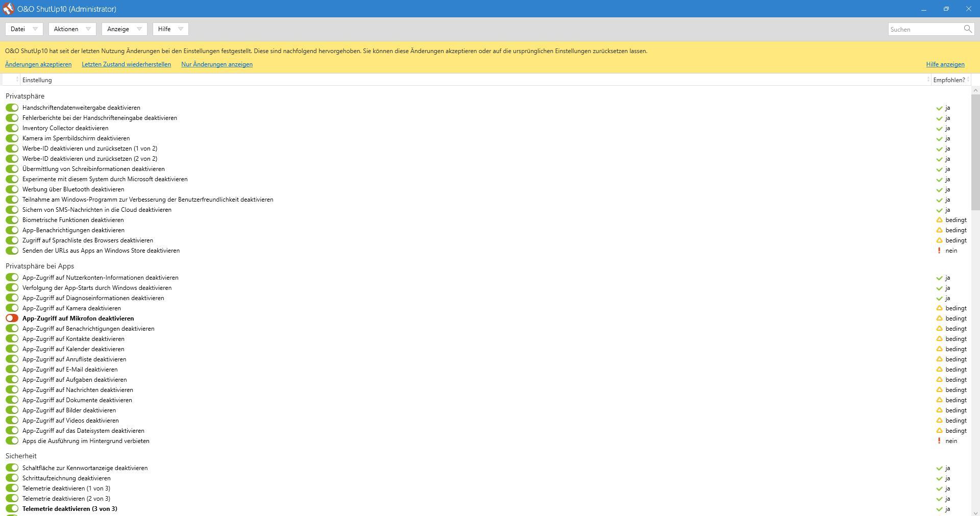Click Letzten Zustand wiederherstellen link

[x=126, y=64]
